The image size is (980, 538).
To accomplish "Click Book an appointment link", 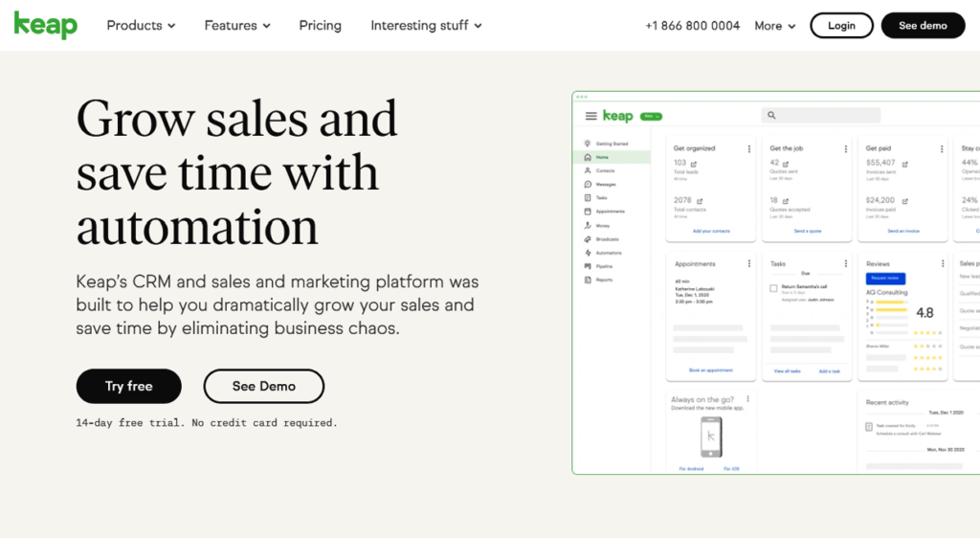I will (711, 370).
